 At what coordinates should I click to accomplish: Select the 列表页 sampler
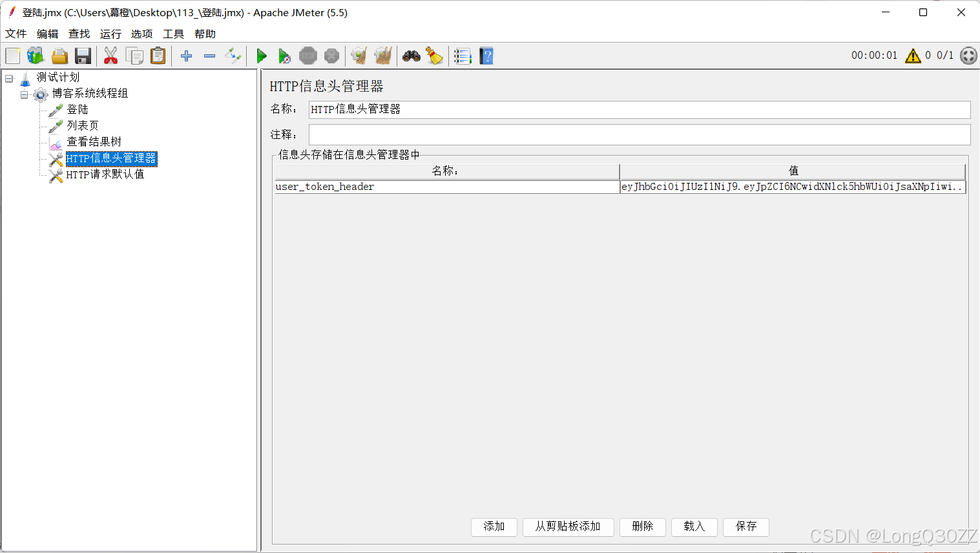point(83,126)
